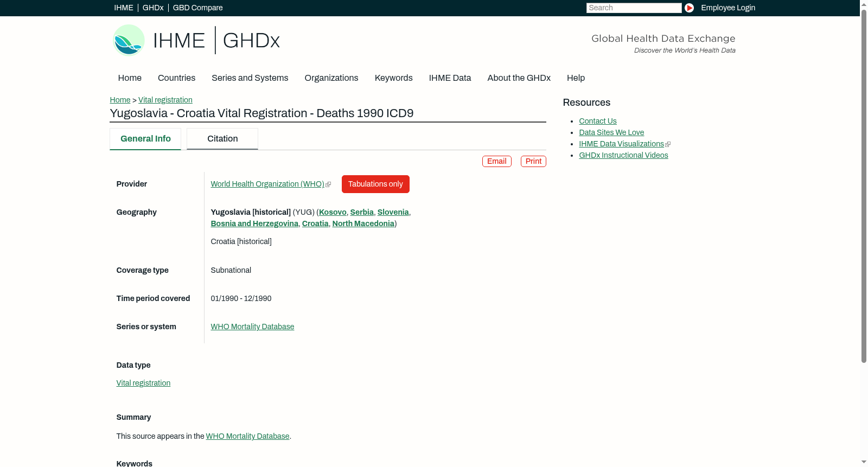Open the Countries menu

click(176, 78)
